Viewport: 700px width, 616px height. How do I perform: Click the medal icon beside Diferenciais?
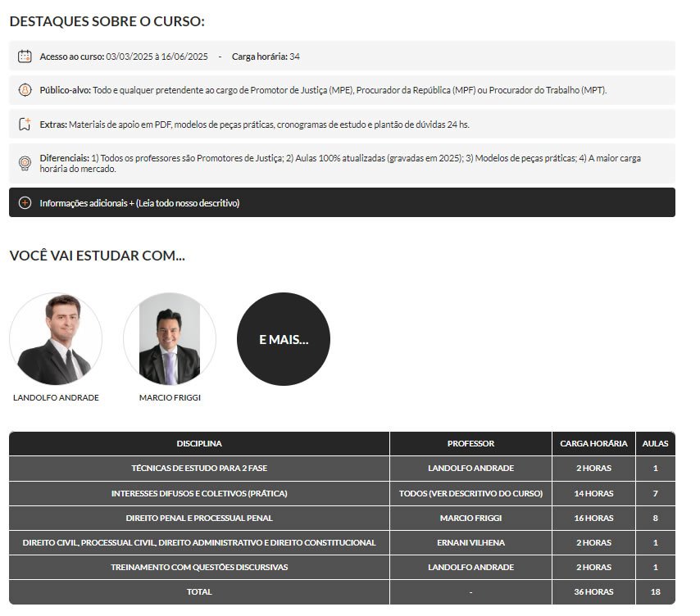click(25, 163)
